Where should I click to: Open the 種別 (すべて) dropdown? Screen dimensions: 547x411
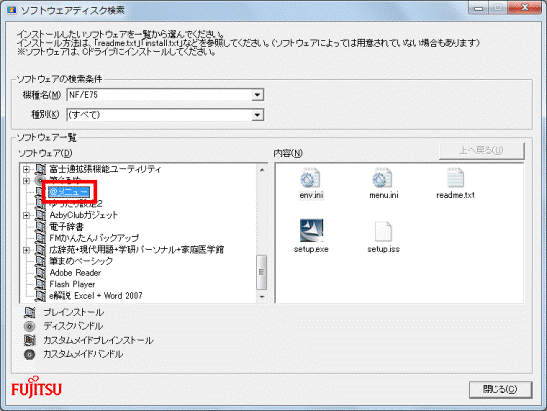(x=257, y=115)
